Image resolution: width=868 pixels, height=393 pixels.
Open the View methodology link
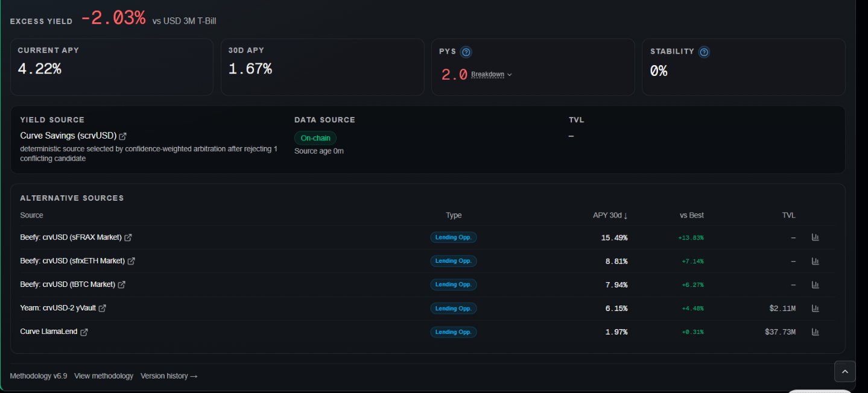tap(104, 376)
